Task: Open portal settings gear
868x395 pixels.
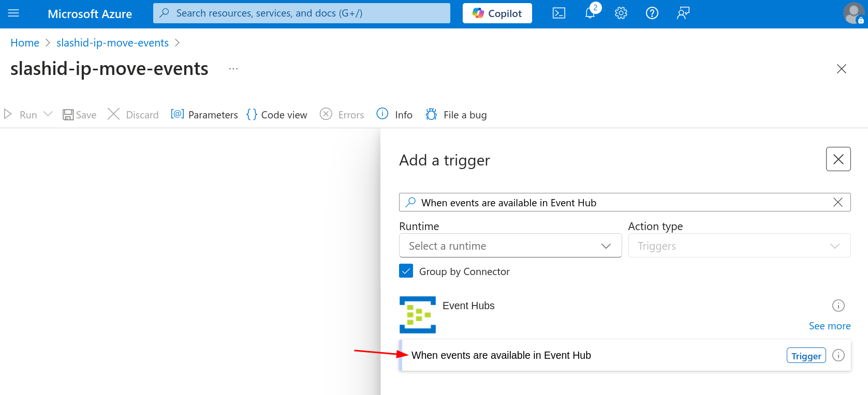Action: [621, 13]
